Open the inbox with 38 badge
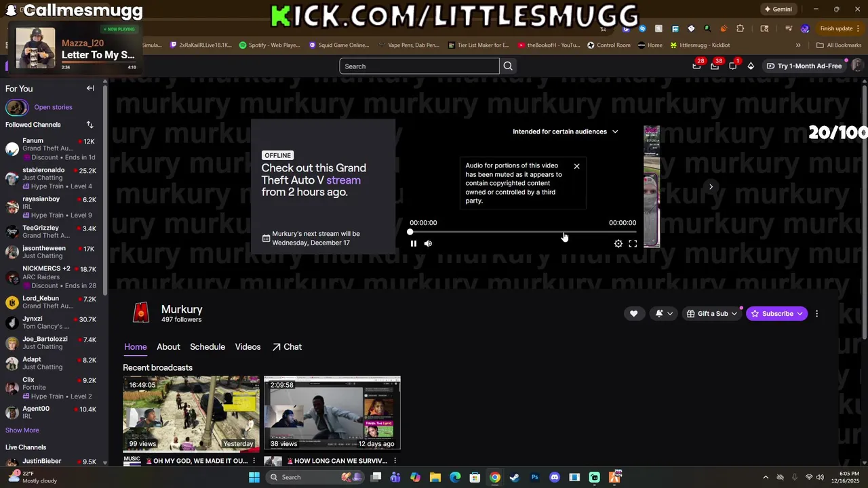 pos(715,66)
